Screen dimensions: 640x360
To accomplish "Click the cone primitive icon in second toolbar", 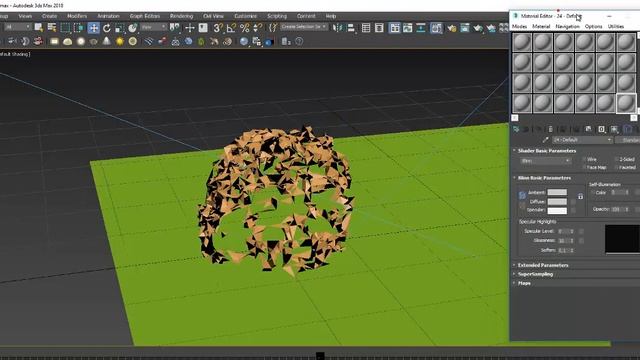I will (106, 41).
